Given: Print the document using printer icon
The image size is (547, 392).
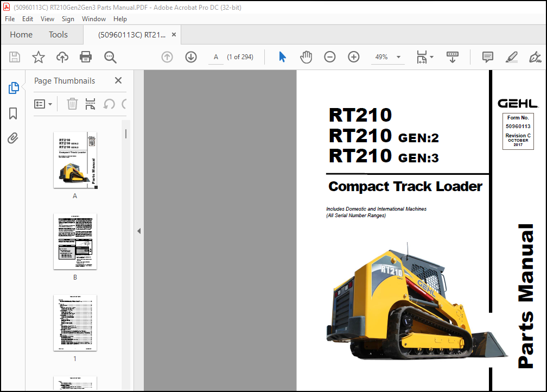Looking at the screenshot, I should tap(86, 57).
